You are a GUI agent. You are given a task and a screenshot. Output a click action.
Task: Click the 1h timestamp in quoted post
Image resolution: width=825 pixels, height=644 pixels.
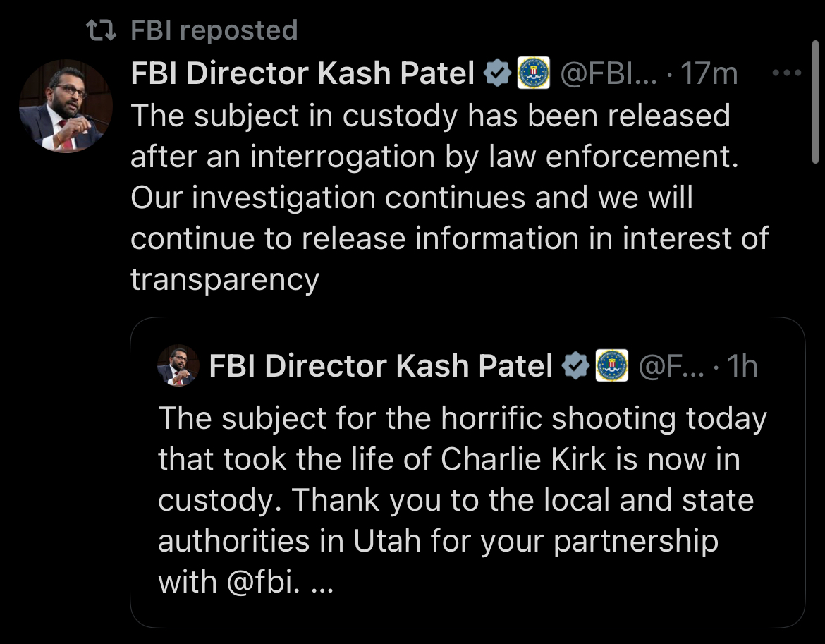pos(741,366)
